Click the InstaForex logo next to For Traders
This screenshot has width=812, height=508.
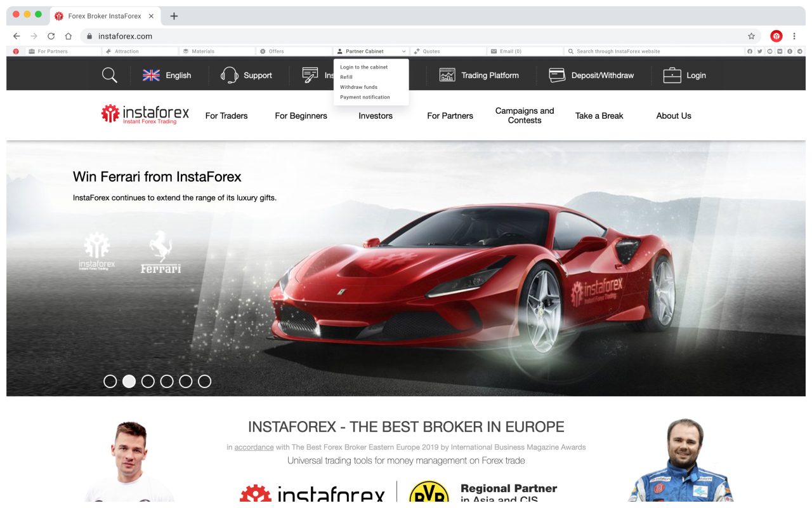[145, 114]
